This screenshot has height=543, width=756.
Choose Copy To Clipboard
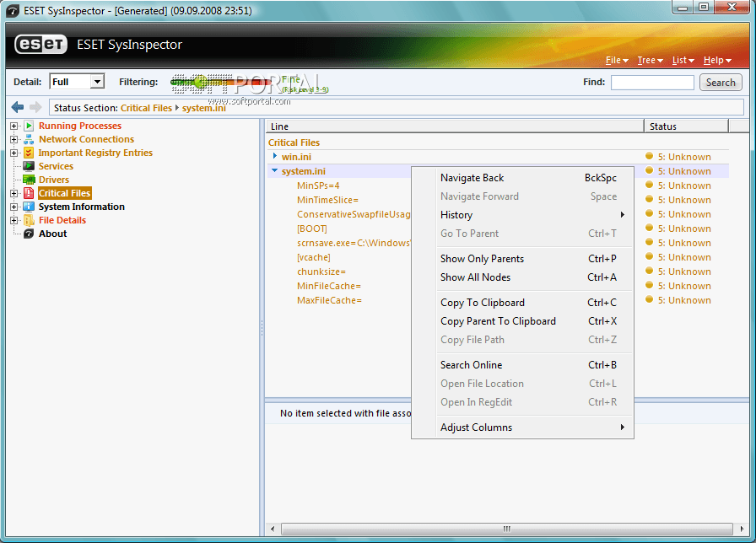click(x=522, y=303)
